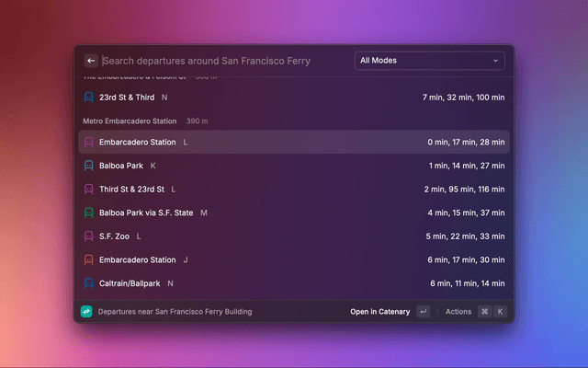This screenshot has height=368, width=588.
Task: Click the S.F. Zoo line icon
Action: [x=89, y=236]
